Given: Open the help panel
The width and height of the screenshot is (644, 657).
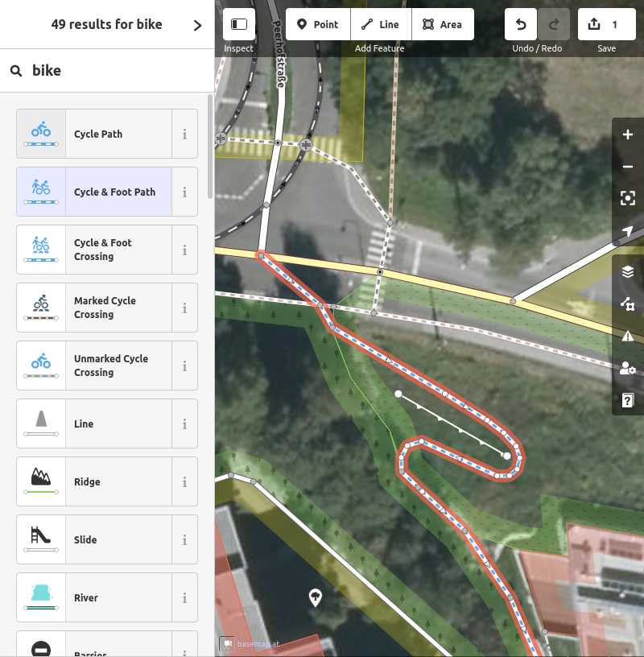Looking at the screenshot, I should 627,400.
